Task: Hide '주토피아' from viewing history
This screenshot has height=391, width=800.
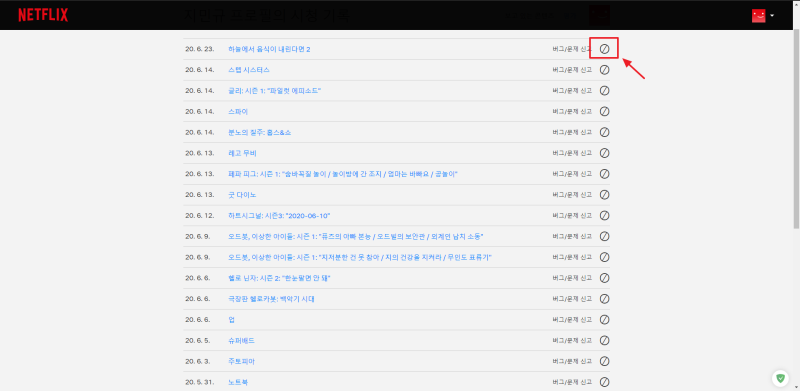Action: pyautogui.click(x=604, y=361)
